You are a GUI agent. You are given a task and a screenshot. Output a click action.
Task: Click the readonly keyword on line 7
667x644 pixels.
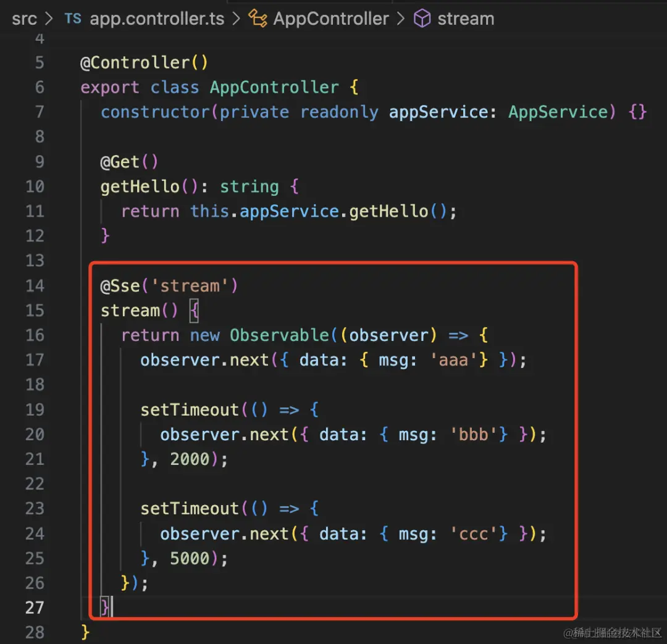click(x=339, y=112)
